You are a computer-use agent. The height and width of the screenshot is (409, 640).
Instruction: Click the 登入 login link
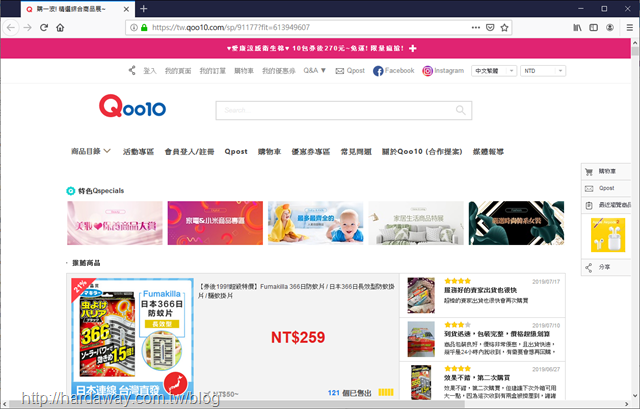pyautogui.click(x=150, y=71)
